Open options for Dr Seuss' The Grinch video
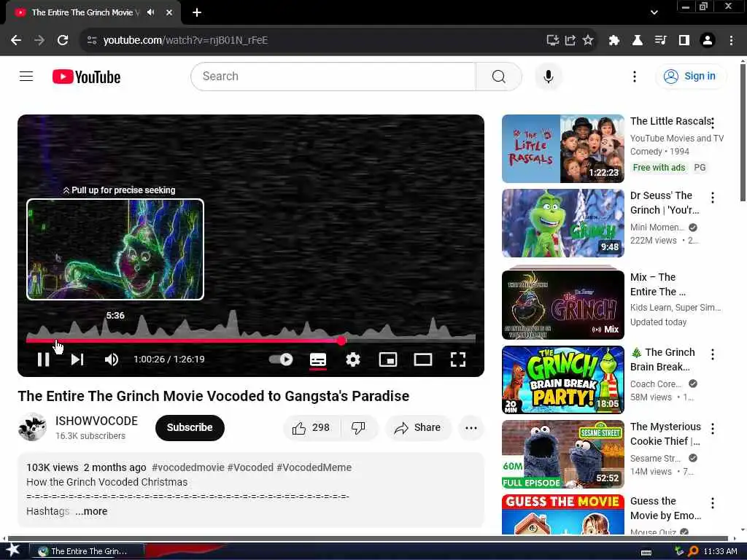This screenshot has width=747, height=560. 712,197
